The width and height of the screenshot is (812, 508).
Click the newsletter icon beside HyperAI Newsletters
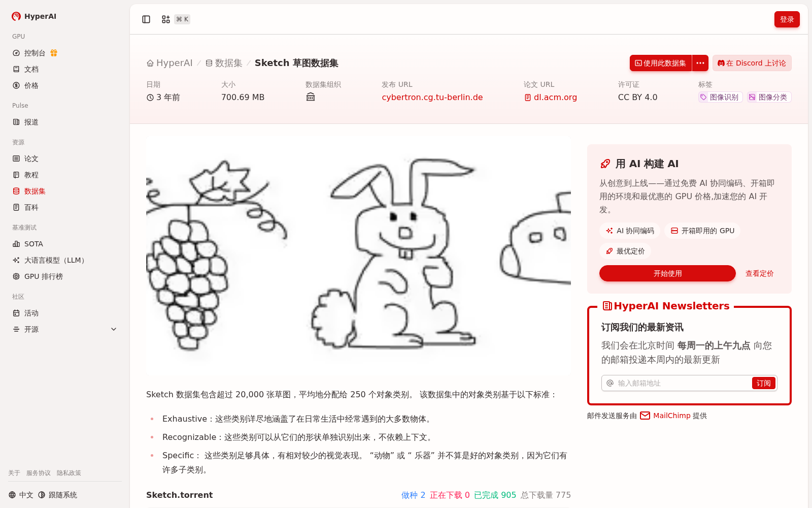(x=607, y=306)
